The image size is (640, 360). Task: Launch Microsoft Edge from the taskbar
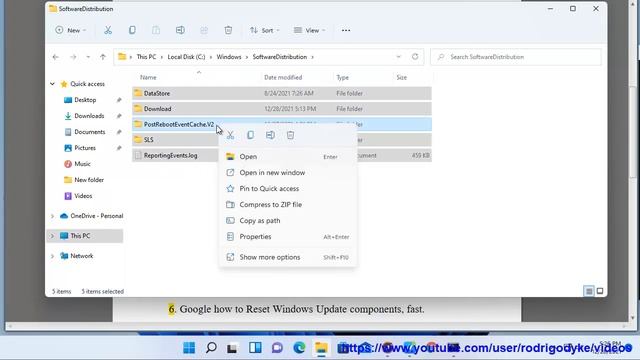tap(299, 348)
